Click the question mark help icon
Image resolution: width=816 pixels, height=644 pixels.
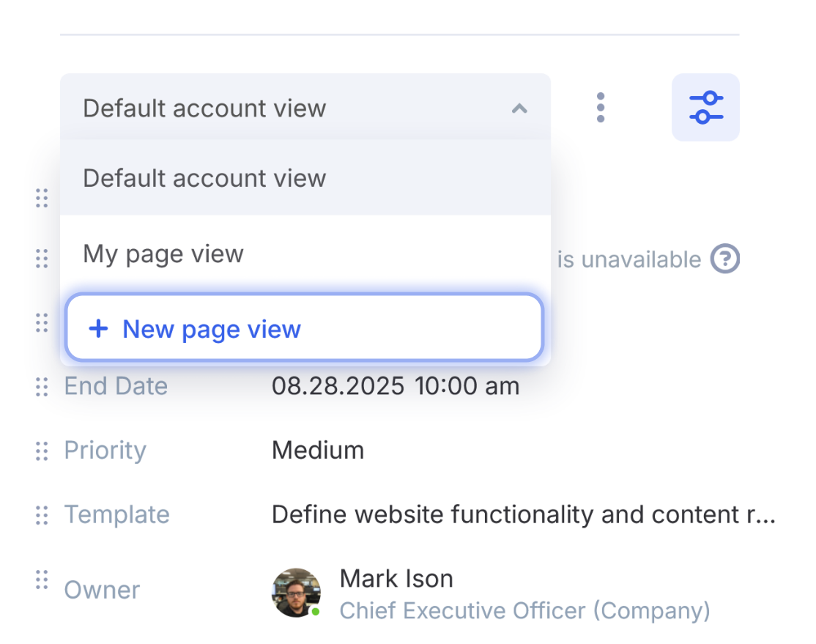tap(724, 259)
